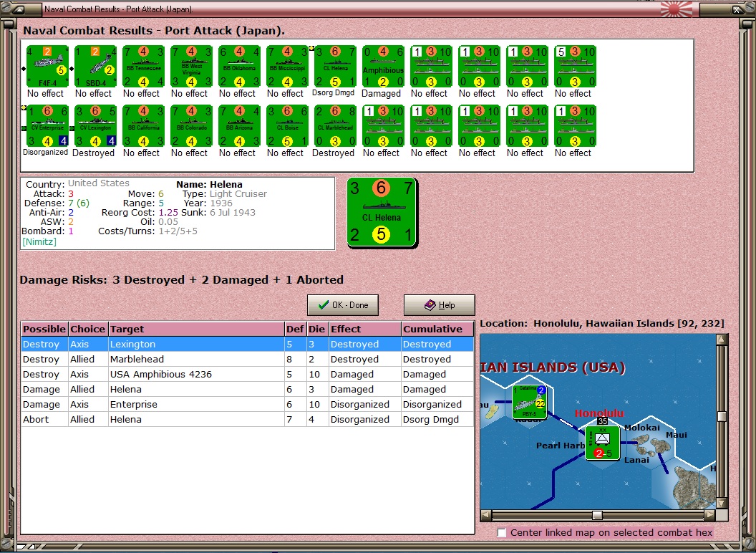Click the Target column header
756x553 pixels.
pyautogui.click(x=196, y=329)
